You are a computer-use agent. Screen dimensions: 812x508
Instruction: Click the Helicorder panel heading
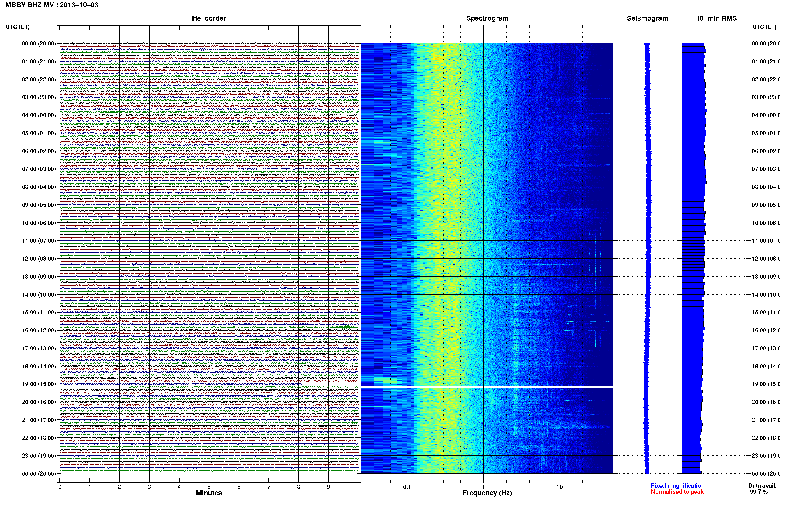click(x=209, y=18)
